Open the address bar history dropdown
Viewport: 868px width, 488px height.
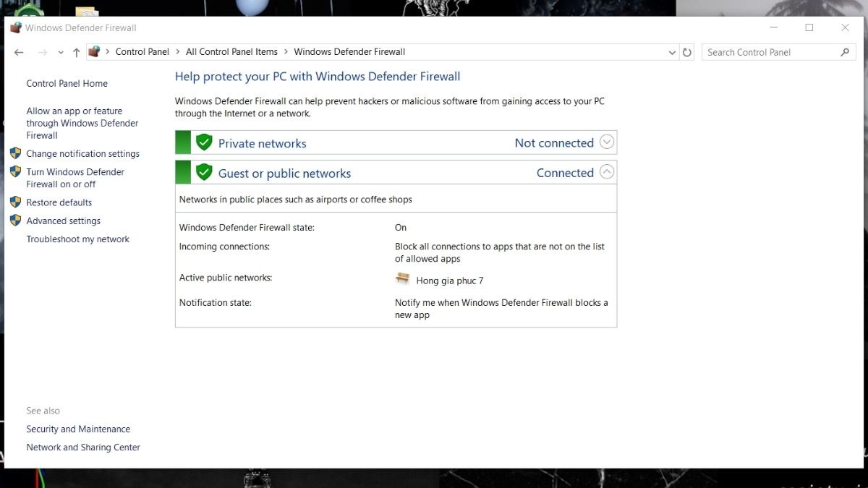point(673,52)
